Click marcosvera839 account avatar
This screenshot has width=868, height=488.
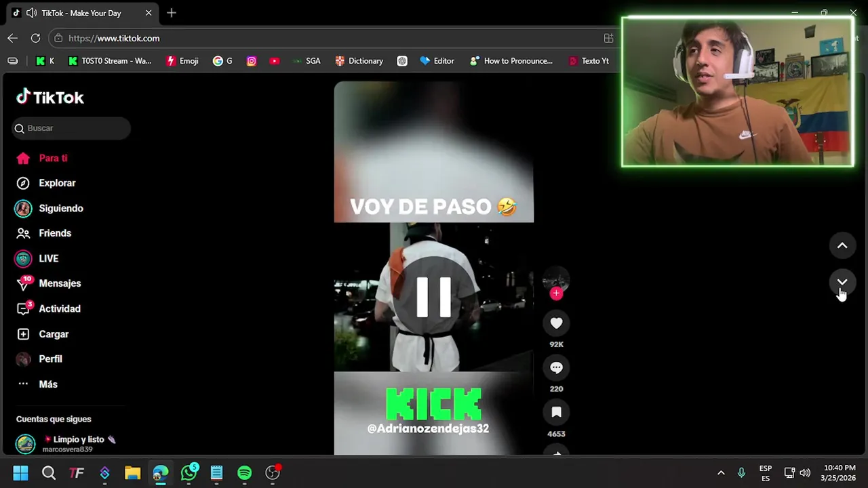(x=25, y=444)
